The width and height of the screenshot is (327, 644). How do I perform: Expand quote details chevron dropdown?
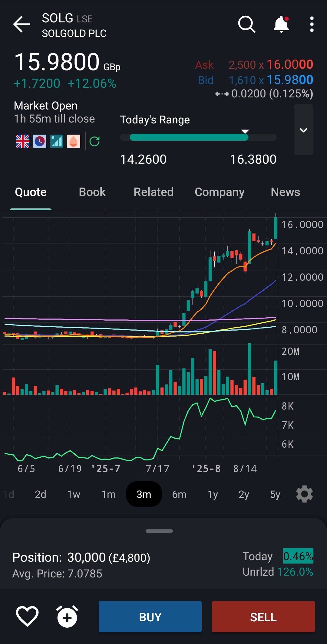pos(303,130)
